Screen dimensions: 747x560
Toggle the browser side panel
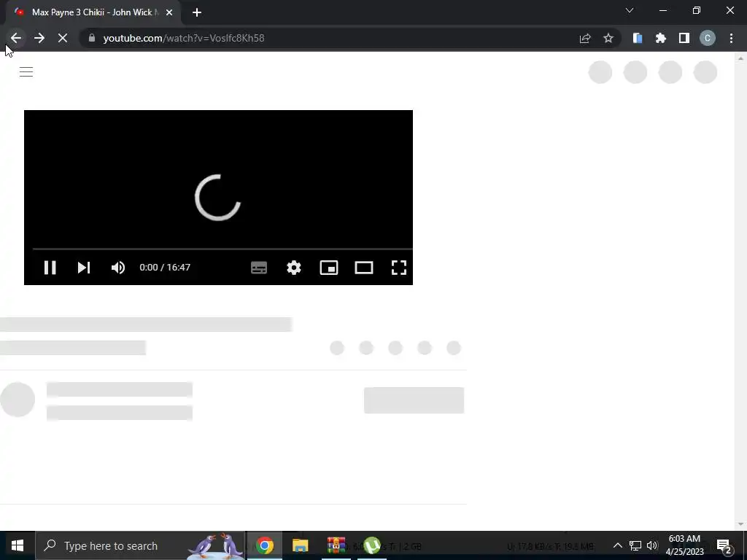[684, 38]
